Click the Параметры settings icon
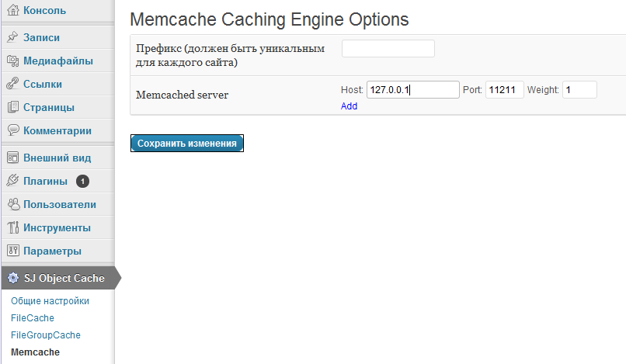This screenshot has width=626, height=364. point(12,251)
